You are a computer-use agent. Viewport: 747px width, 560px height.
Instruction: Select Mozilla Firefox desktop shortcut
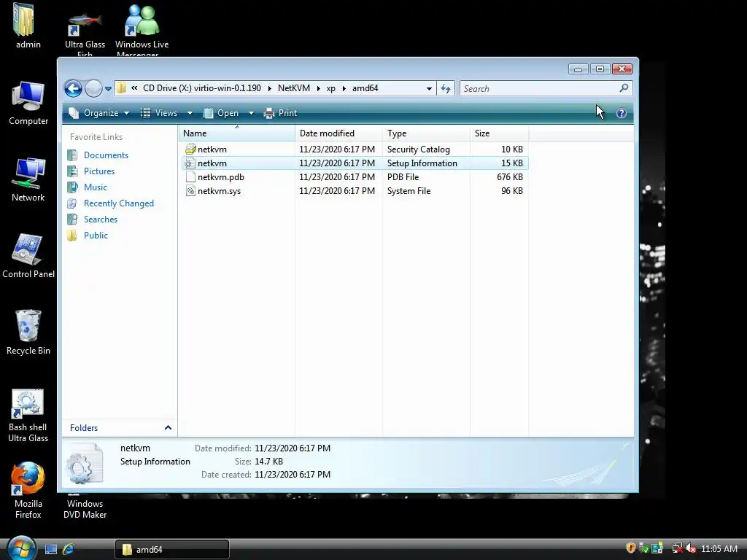28,491
